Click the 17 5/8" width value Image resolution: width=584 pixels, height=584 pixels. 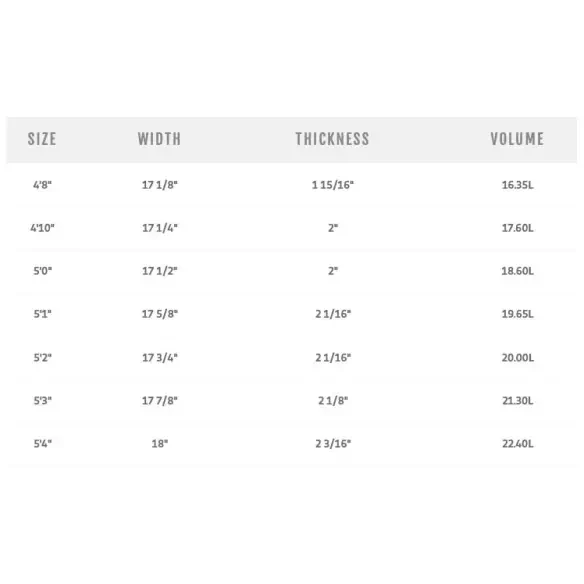click(160, 314)
